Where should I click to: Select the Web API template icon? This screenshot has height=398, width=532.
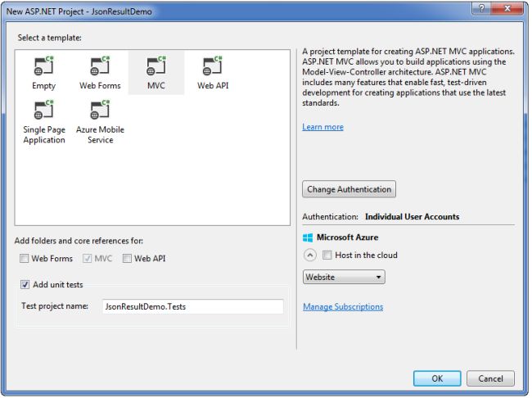213,66
